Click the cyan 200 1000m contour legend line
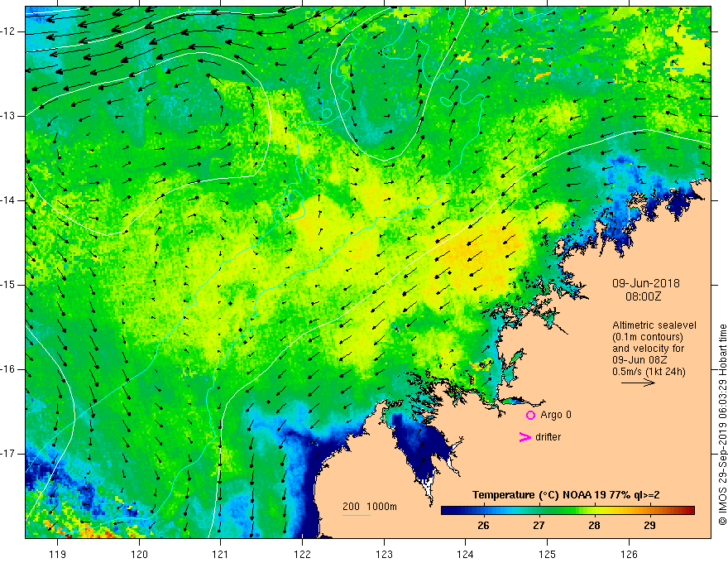The width and height of the screenshot is (728, 563). pyautogui.click(x=356, y=515)
